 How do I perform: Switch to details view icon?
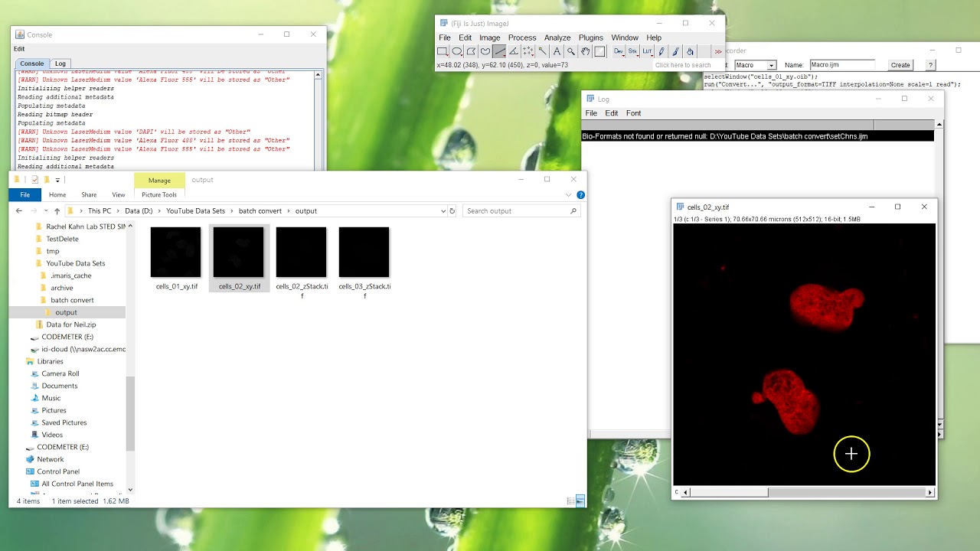coord(570,500)
